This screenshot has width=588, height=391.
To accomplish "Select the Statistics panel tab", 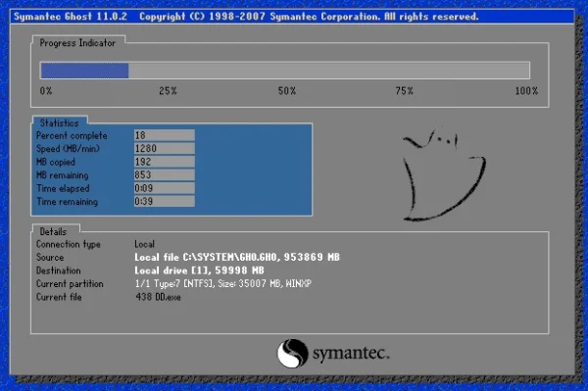I will click(59, 122).
